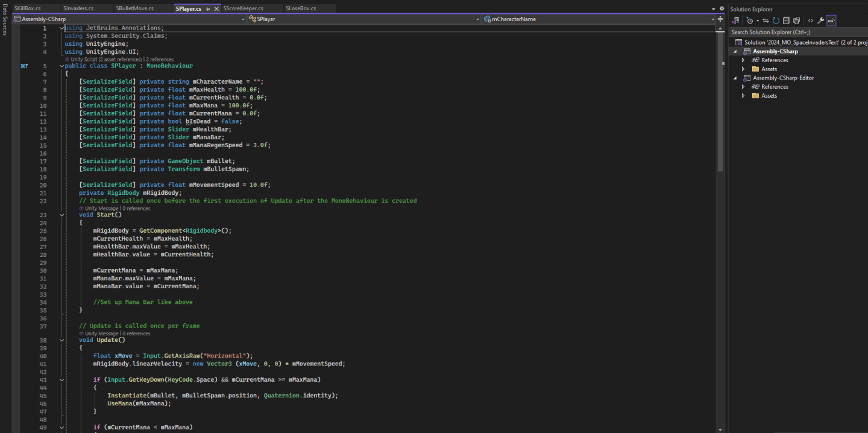Image resolution: width=868 pixels, height=433 pixels.
Task: Open the tab options gear icon
Action: tap(722, 8)
